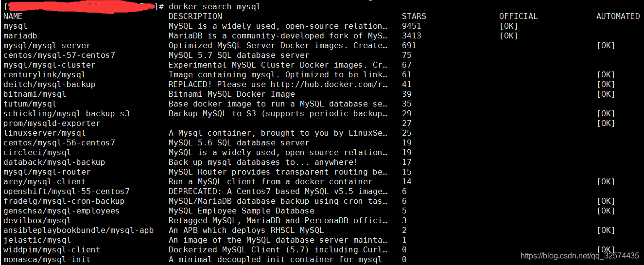Viewport: 644px width, 265px height.
Task: Click the blog.csdn.net watermark link
Action: pos(580,255)
